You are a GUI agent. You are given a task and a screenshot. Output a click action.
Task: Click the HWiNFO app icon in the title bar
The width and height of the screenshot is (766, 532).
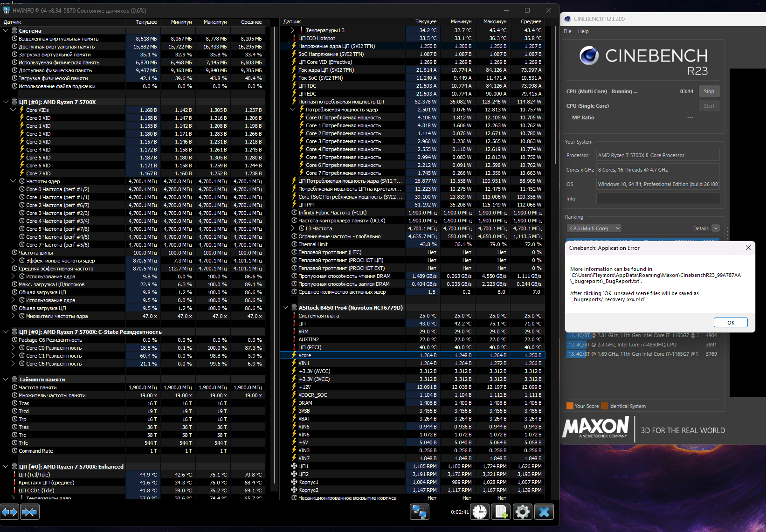(7, 10)
